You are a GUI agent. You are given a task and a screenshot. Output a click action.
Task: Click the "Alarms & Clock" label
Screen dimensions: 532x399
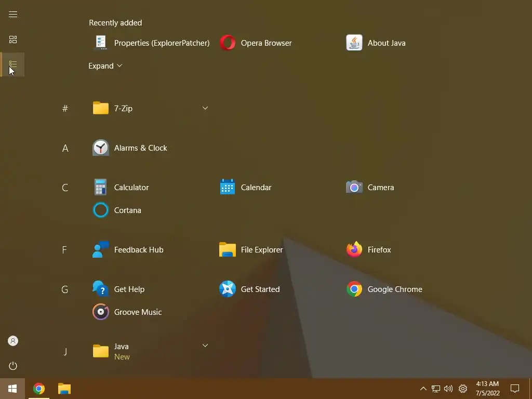(140, 148)
